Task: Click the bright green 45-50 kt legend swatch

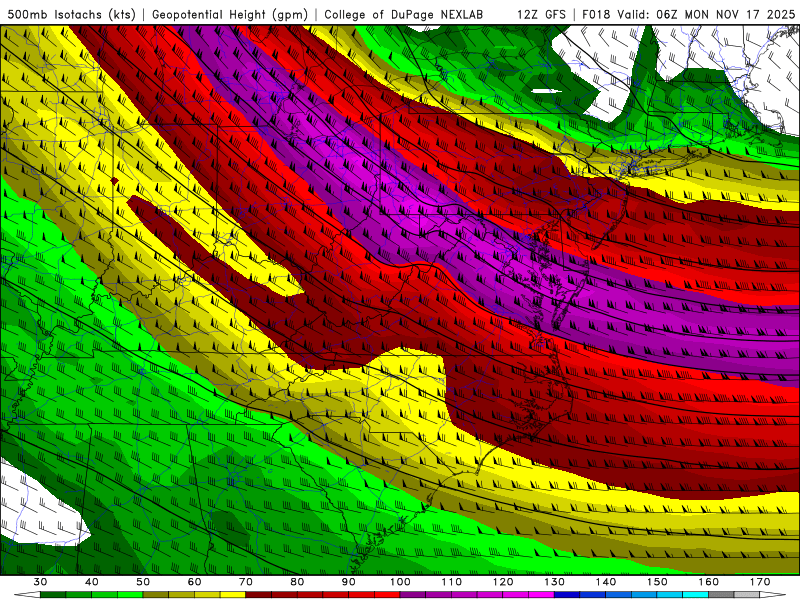Action: 130,595
